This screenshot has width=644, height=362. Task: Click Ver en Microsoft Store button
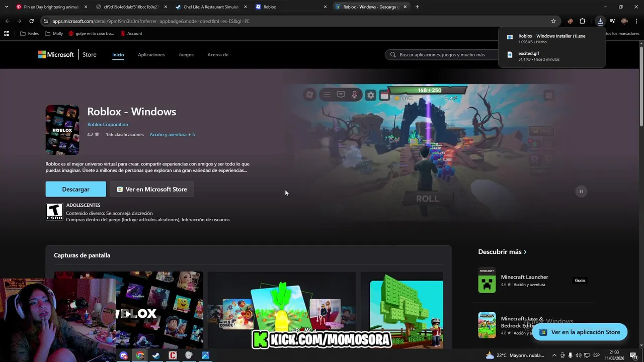point(152,189)
